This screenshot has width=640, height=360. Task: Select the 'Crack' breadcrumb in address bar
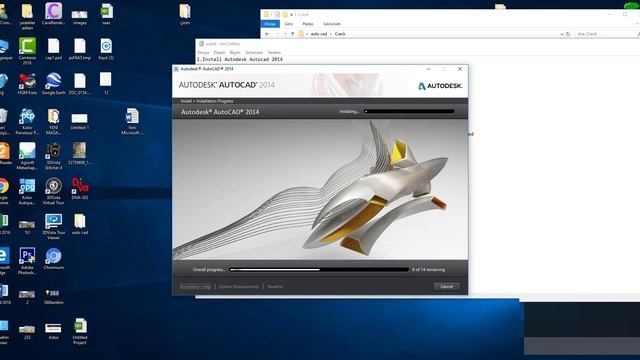340,34
